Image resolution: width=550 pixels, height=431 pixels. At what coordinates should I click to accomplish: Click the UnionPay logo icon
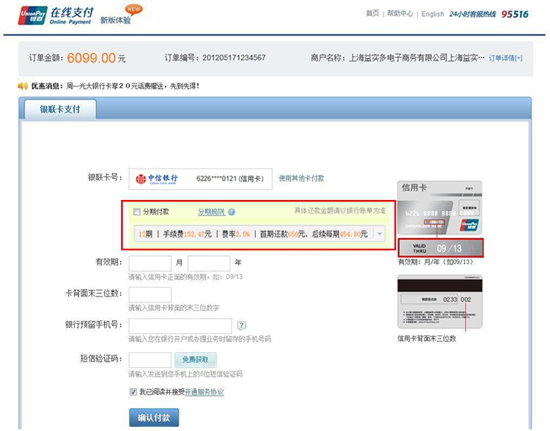pyautogui.click(x=33, y=15)
